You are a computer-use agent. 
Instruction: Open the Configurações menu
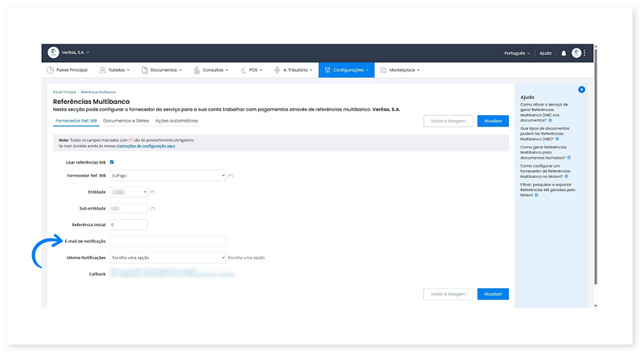tap(346, 70)
